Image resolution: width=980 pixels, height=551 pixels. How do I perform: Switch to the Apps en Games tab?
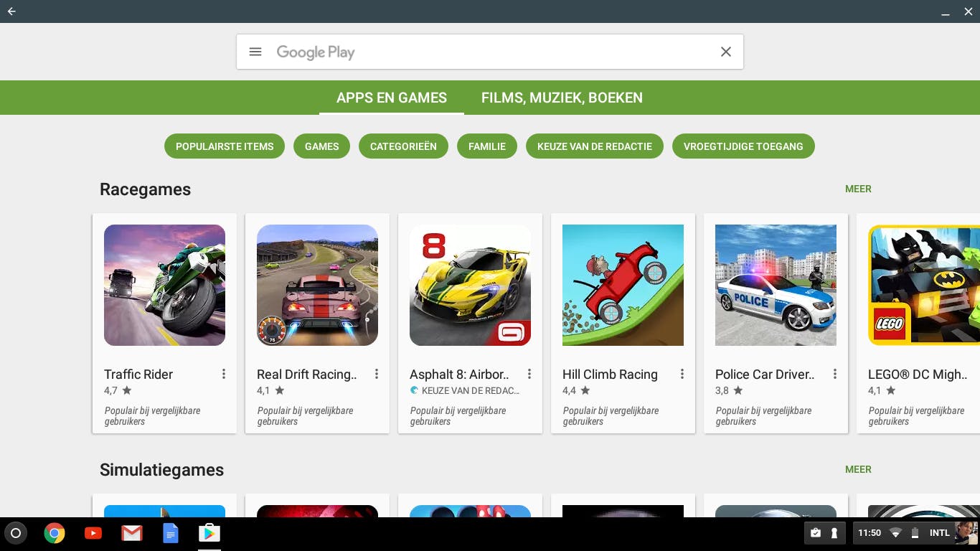[x=392, y=98]
